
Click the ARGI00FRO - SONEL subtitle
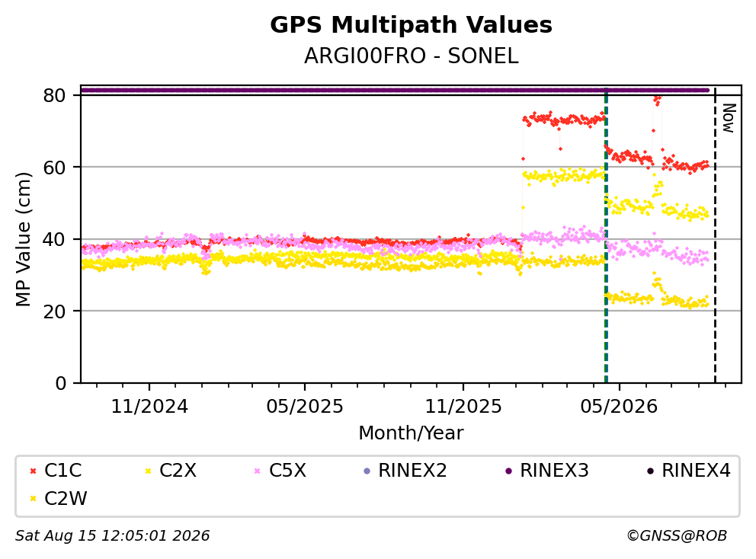pyautogui.click(x=412, y=56)
